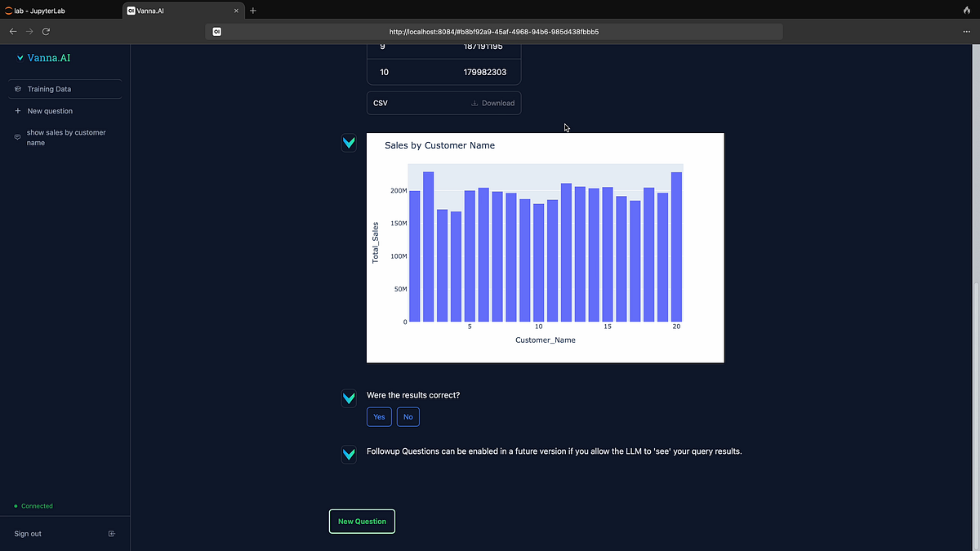980x551 pixels.
Task: Click the browser back arrow
Action: click(x=12, y=31)
